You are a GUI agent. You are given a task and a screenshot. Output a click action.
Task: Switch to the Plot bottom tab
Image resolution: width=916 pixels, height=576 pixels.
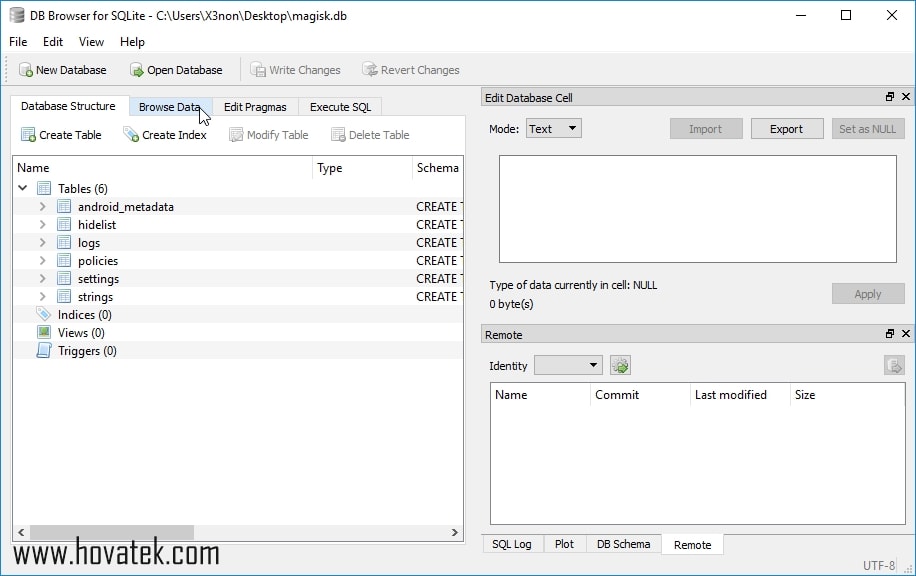pyautogui.click(x=564, y=544)
